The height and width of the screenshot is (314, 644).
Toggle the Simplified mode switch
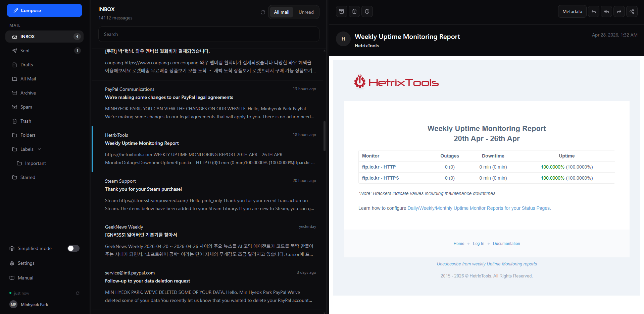(73, 248)
